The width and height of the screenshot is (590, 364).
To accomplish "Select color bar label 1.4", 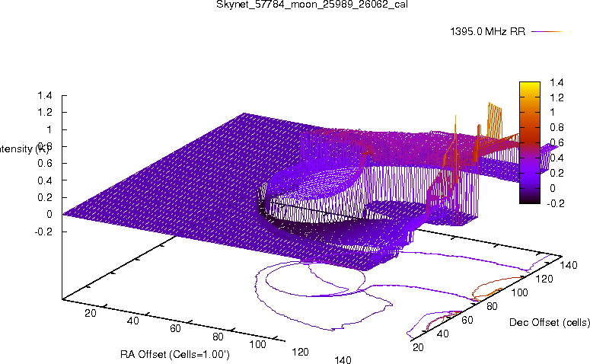I will (x=557, y=82).
